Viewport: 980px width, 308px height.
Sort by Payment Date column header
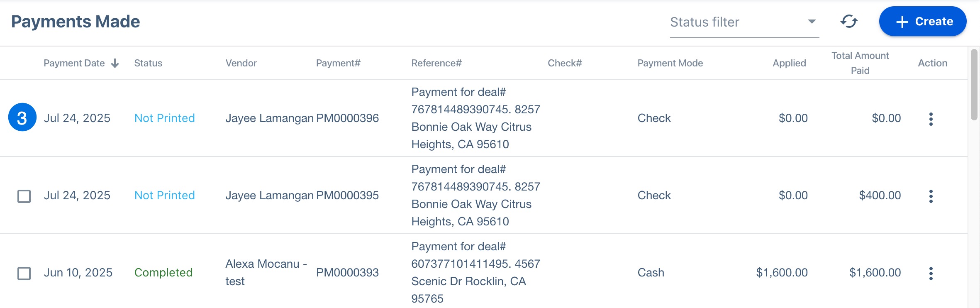tap(74, 63)
